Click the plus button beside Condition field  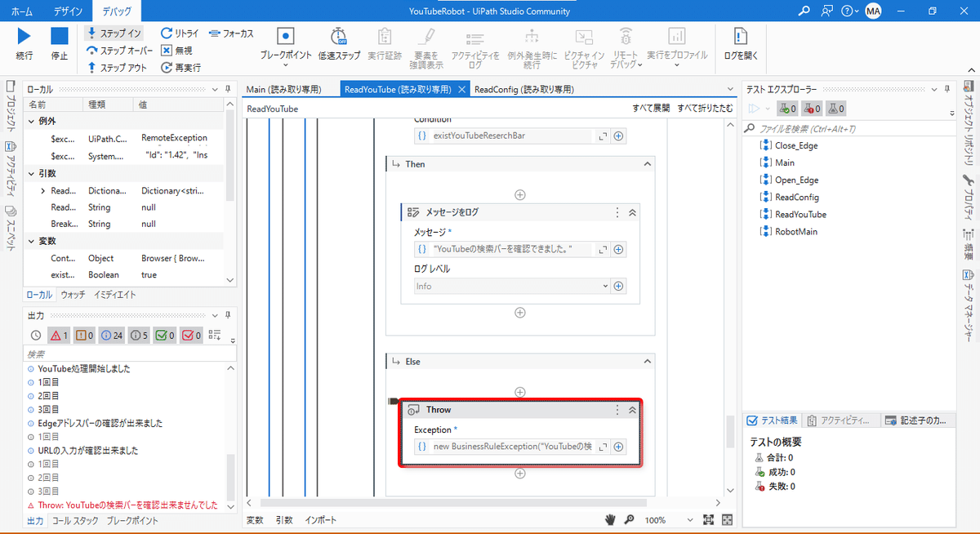click(x=619, y=136)
